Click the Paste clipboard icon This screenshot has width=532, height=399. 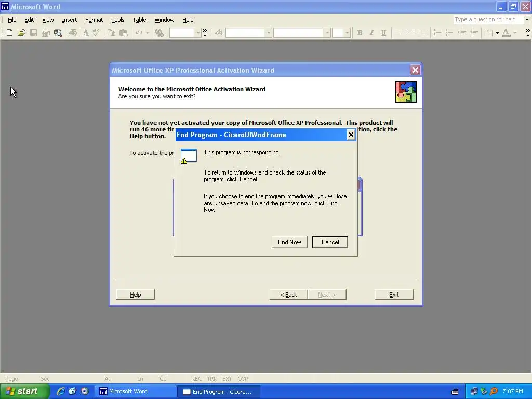(x=124, y=33)
